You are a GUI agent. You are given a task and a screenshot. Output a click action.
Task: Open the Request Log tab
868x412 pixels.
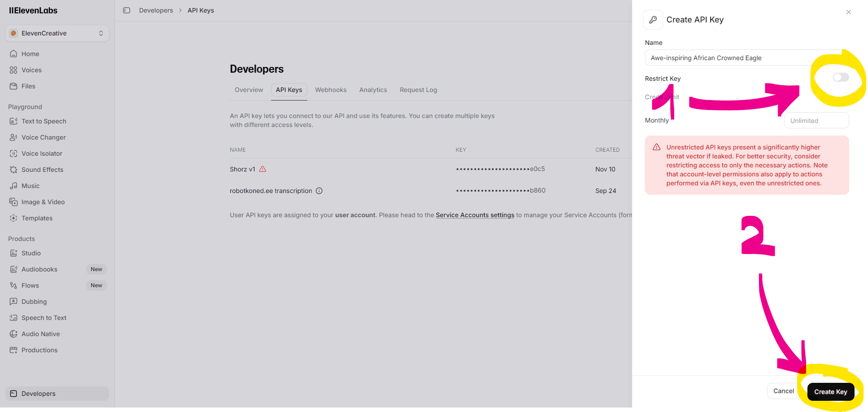click(418, 90)
